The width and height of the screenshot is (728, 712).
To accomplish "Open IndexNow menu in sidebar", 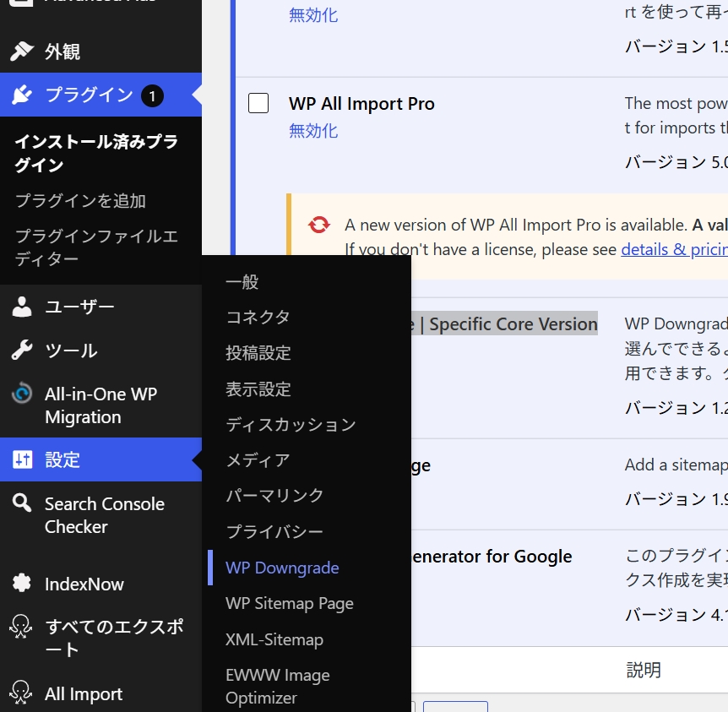I will 101,584.
